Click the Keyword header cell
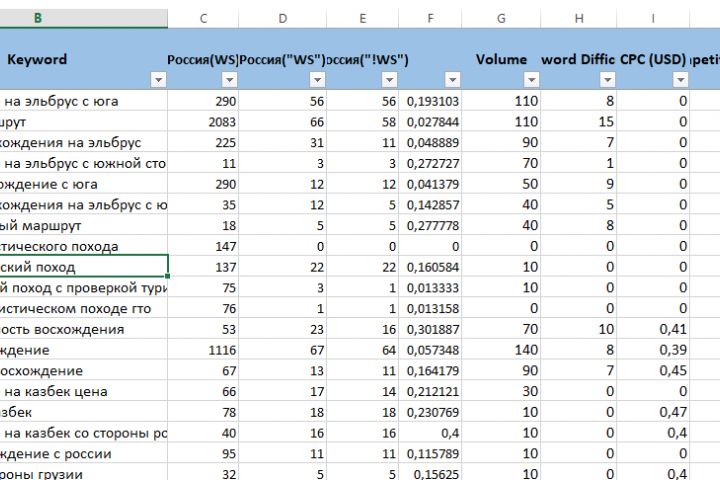The width and height of the screenshot is (720, 480). pos(84,59)
